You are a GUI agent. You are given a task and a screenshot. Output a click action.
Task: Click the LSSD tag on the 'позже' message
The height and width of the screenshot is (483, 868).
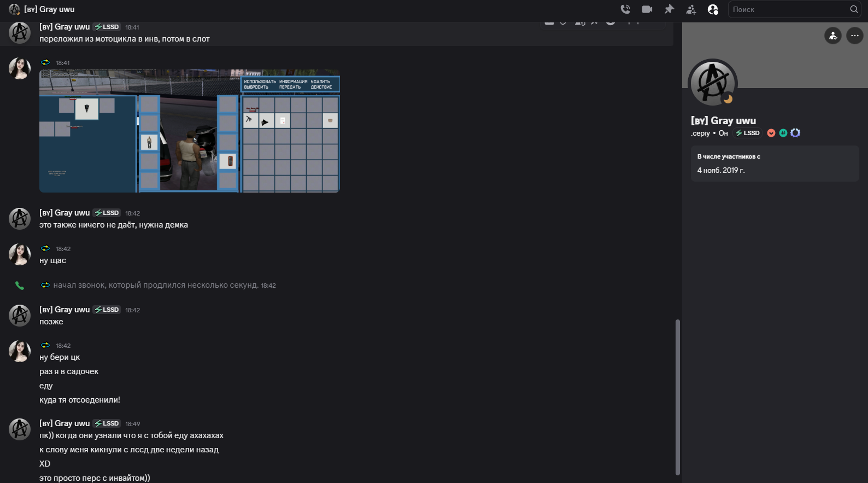107,310
